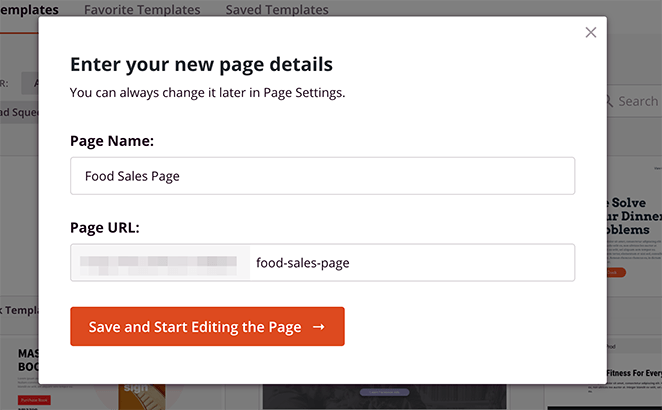
Task: Open the Saved Templates tab
Action: click(x=277, y=10)
